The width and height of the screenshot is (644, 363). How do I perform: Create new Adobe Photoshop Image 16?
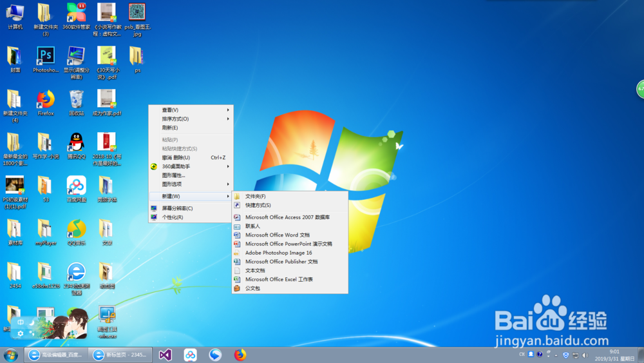pyautogui.click(x=290, y=253)
